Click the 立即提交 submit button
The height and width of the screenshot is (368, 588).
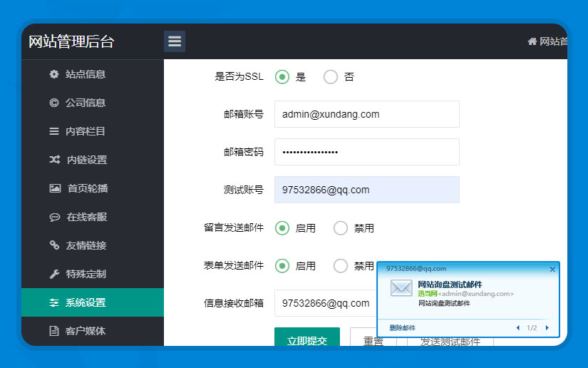(x=307, y=337)
